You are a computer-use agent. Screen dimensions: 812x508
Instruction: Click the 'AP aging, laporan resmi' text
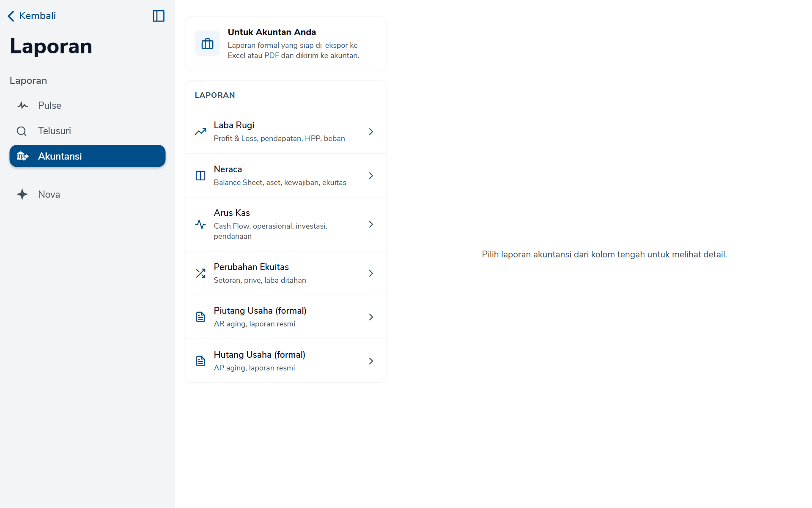[254, 368]
